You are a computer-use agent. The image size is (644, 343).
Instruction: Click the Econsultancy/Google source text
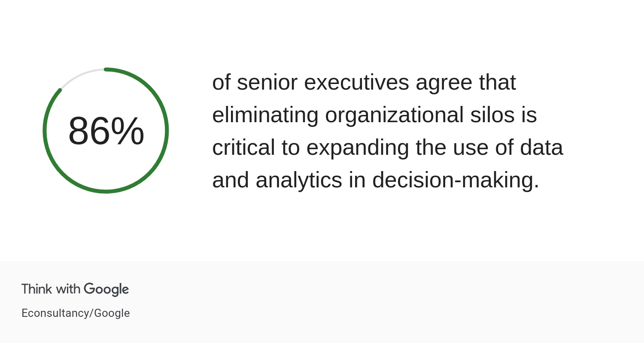tap(76, 313)
